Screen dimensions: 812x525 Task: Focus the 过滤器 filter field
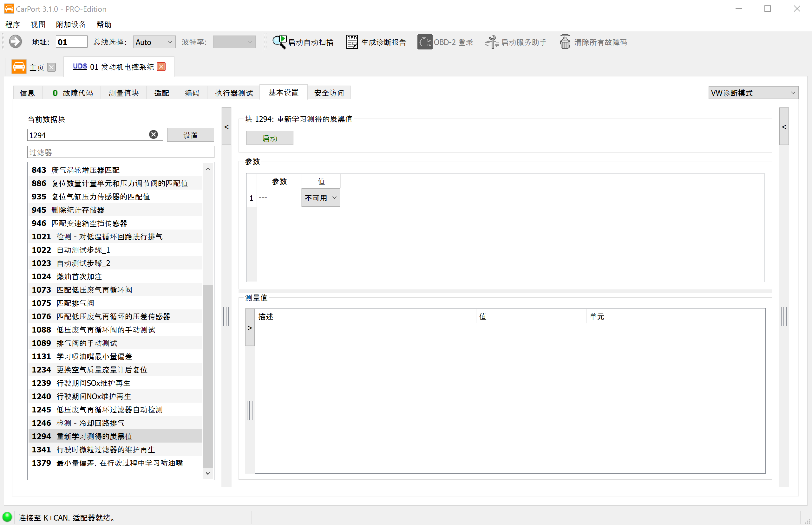pyautogui.click(x=121, y=152)
